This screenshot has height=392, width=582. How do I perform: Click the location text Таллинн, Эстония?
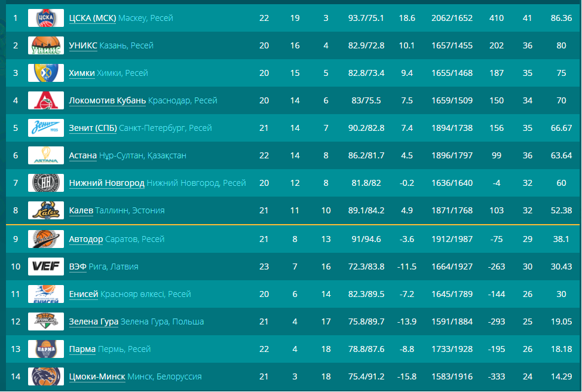point(130,210)
